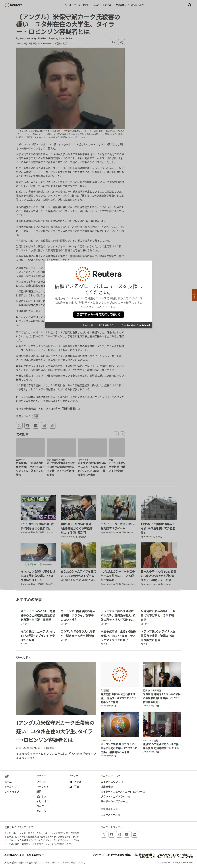Open サイトマップ in the footer menu
197x868 pixels.
click(x=12, y=791)
